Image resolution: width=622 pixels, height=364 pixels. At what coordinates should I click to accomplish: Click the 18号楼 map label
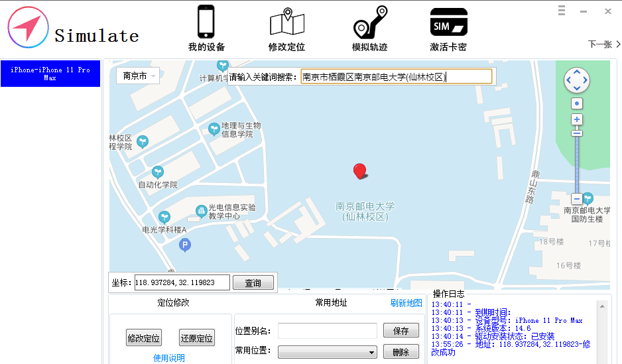[552, 241]
